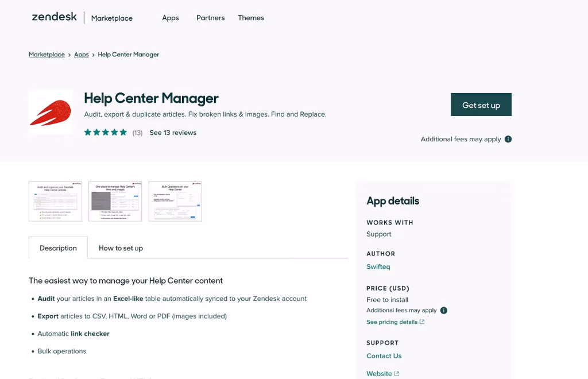588x379 pixels.
Task: Open the Apps menu item
Action: pyautogui.click(x=170, y=18)
